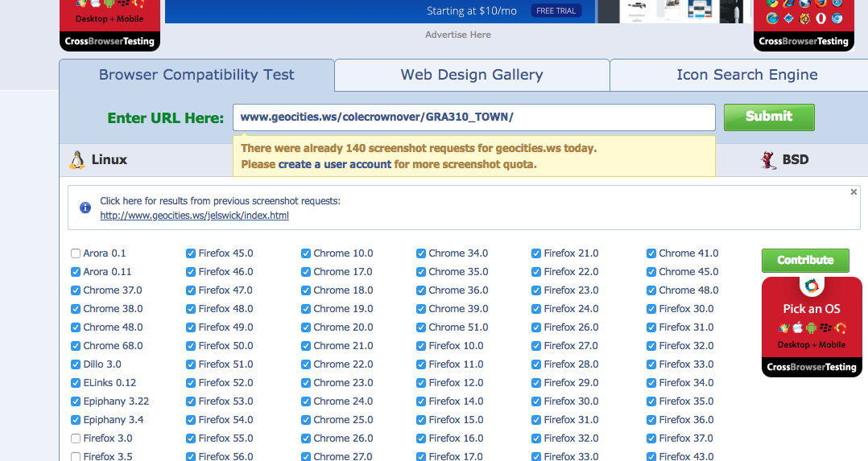This screenshot has height=461, width=868.
Task: Toggle the Firefox 50.0 checkbox
Action: point(191,346)
